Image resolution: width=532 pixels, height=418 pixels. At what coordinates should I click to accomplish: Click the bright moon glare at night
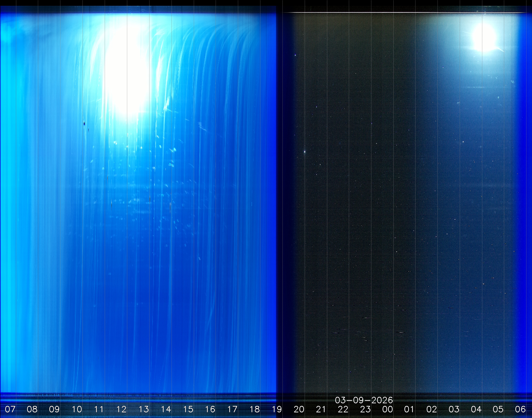[484, 38]
